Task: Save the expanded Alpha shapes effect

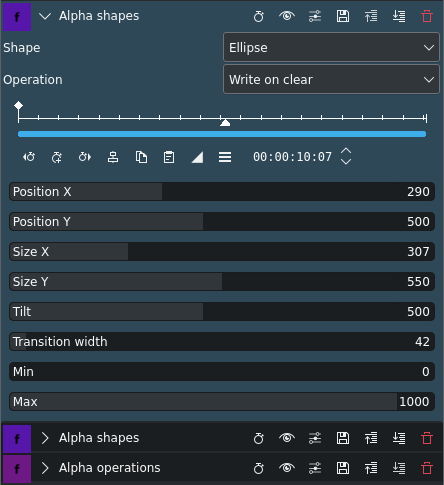Action: tap(343, 16)
